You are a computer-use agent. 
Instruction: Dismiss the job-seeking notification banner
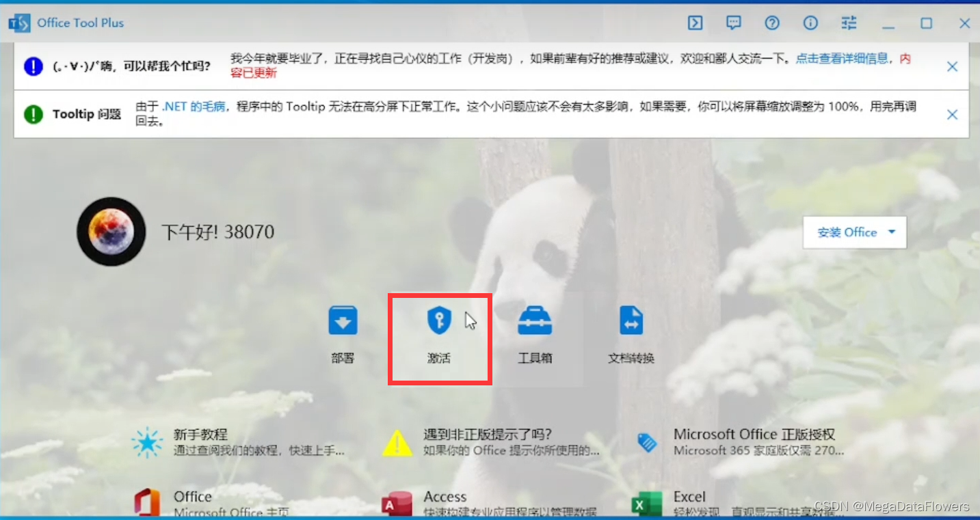[952, 66]
